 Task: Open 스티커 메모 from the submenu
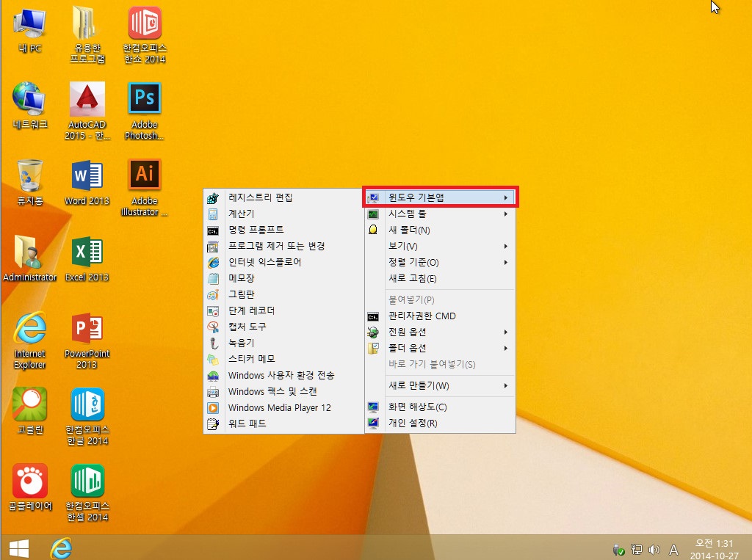pos(284,359)
